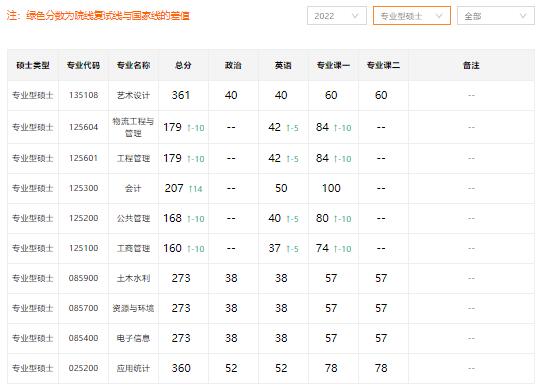Viewport: 543px width, 387px height.
Task: Click the 备注 column header
Action: (471, 65)
